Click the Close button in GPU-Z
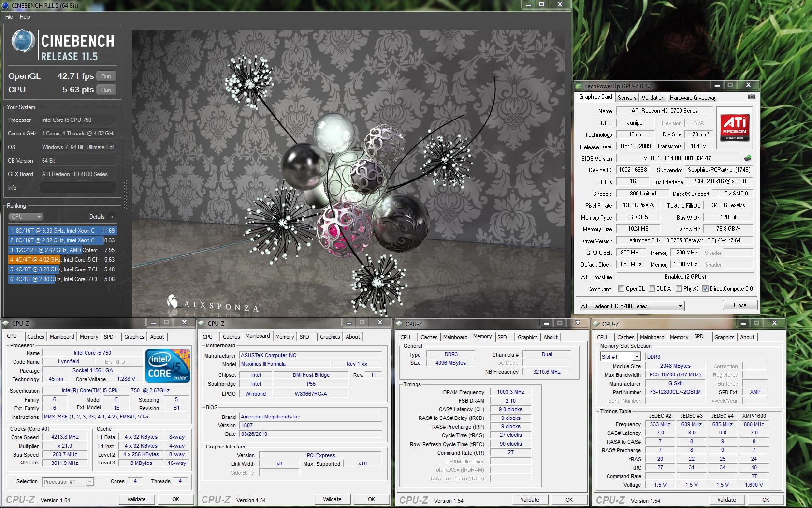This screenshot has height=508, width=812. click(x=740, y=305)
